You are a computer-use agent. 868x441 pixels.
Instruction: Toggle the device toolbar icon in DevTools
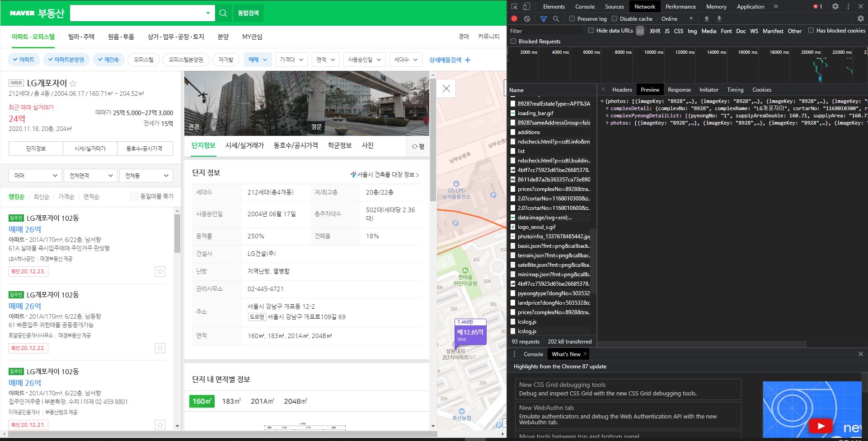tap(526, 6)
